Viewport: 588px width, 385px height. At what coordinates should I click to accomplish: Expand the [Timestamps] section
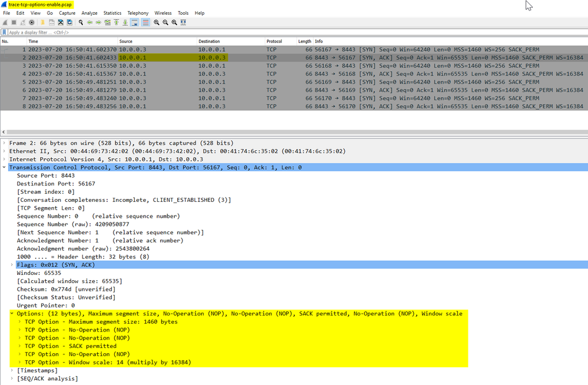pos(12,370)
